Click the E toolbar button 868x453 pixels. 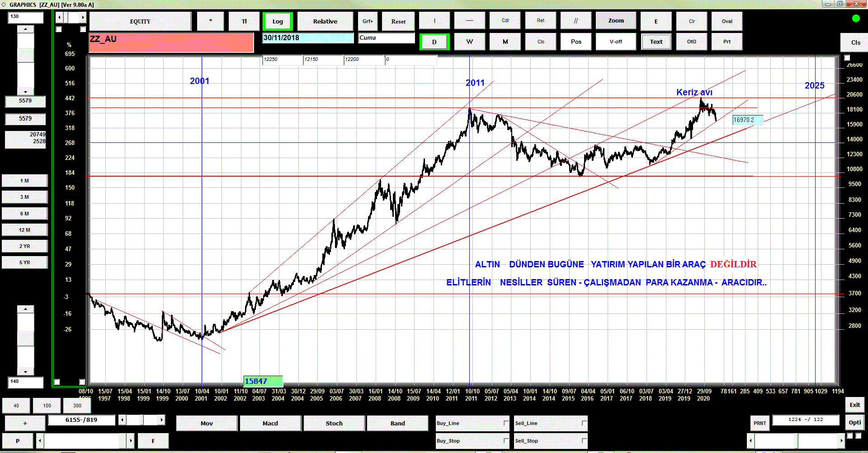[656, 21]
